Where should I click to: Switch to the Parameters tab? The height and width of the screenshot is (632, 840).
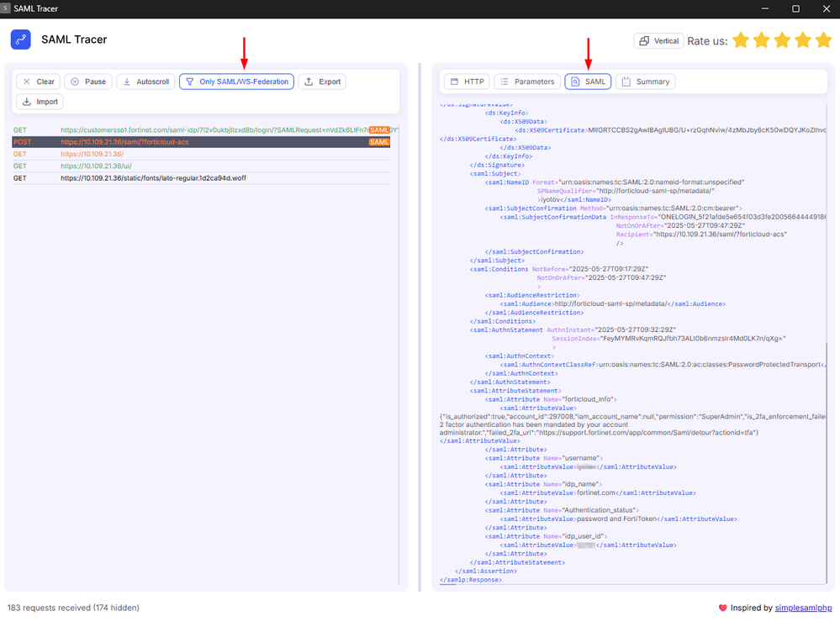pyautogui.click(x=527, y=82)
